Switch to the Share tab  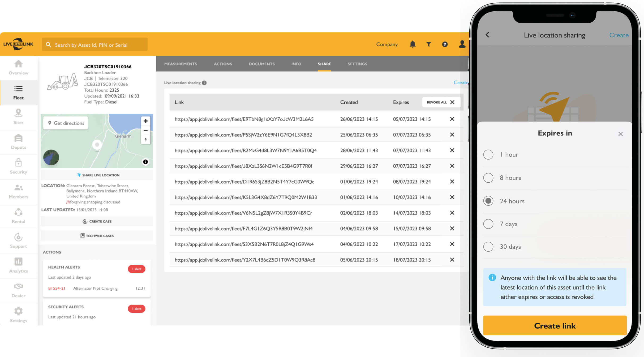pos(324,64)
